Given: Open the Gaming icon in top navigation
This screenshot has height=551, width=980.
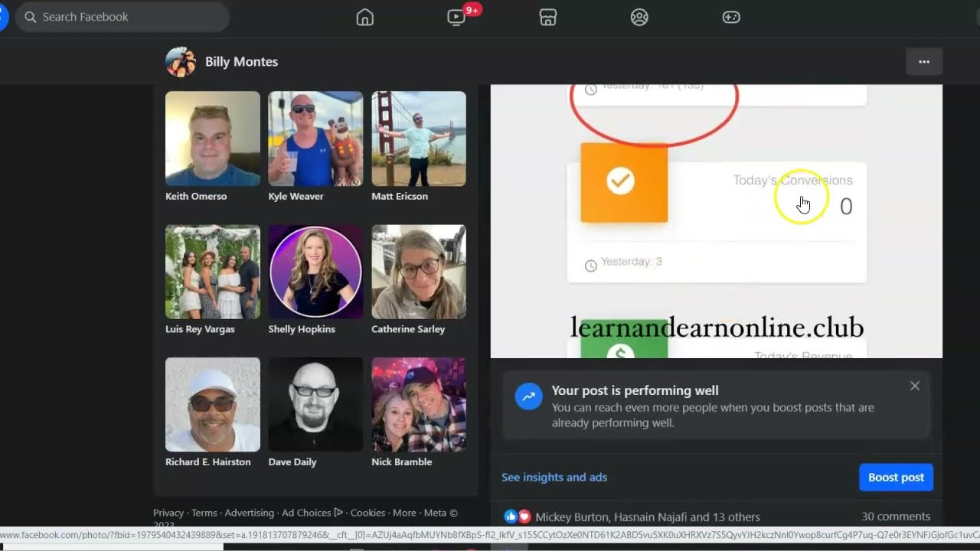Looking at the screenshot, I should click(x=731, y=17).
